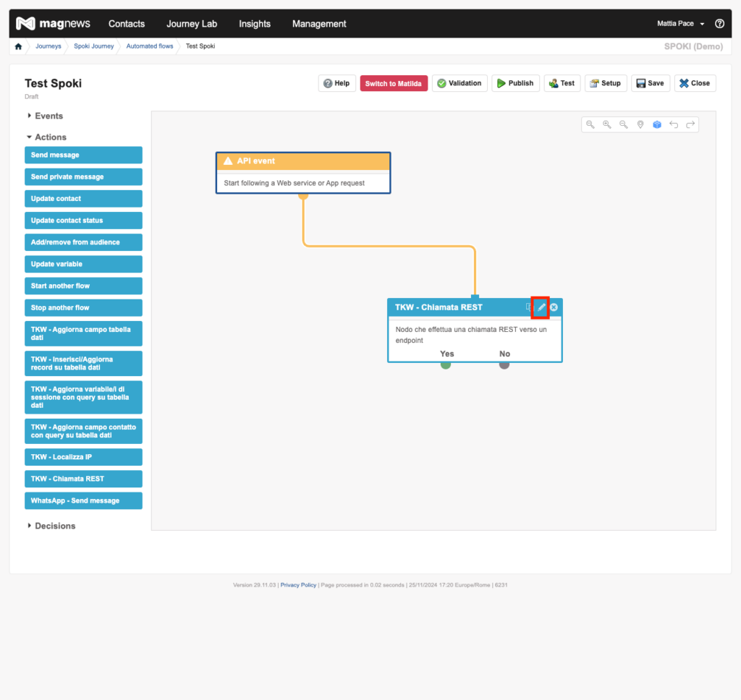The image size is (741, 700).
Task: Zoom out of the flow canvas
Action: click(624, 124)
